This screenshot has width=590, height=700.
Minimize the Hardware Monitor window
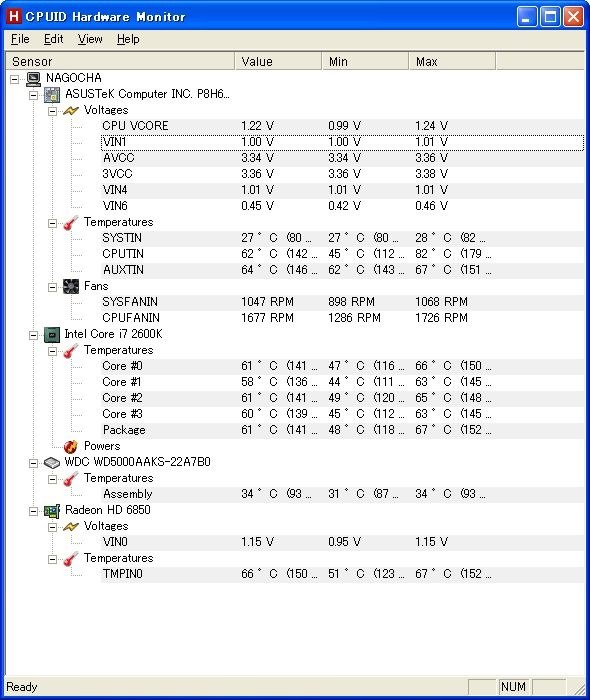point(527,17)
